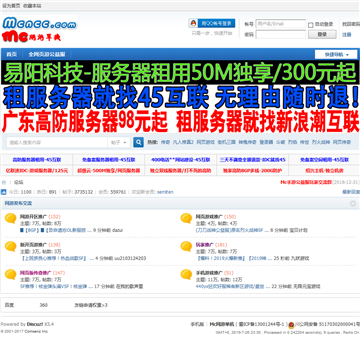Click hot keyword 登录器
Viewport: 360px width, 360px height.
[266, 142]
